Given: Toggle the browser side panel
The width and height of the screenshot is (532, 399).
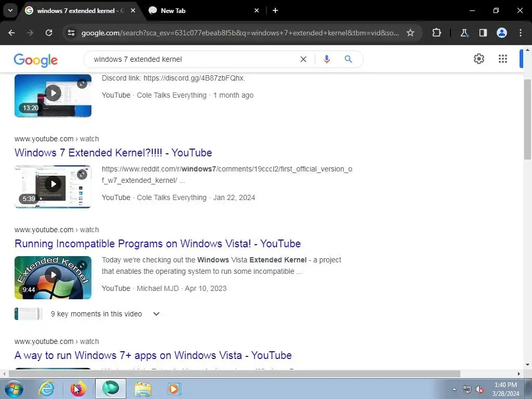Looking at the screenshot, I should [x=483, y=33].
